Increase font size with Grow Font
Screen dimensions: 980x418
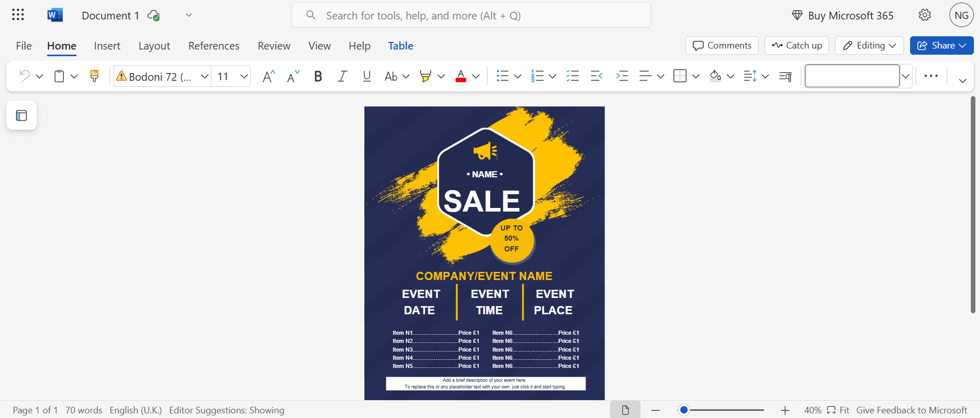(268, 76)
